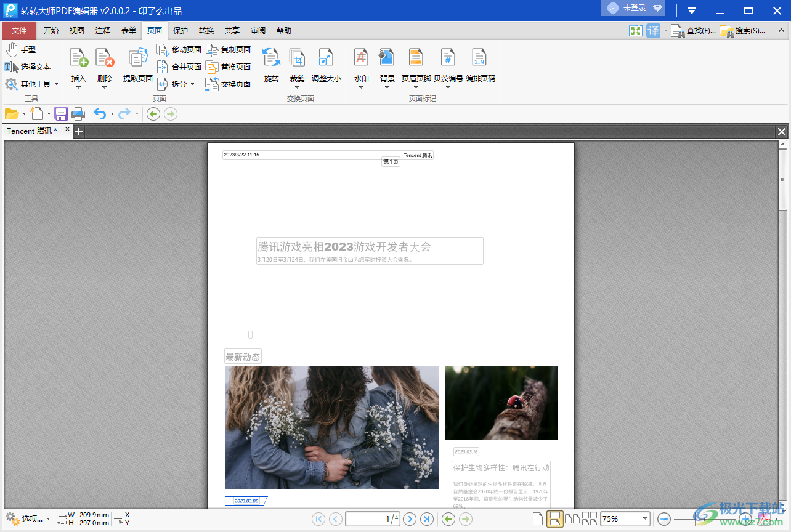Click the zoom slider in status bar
The height and width of the screenshot is (532, 791).
705,519
